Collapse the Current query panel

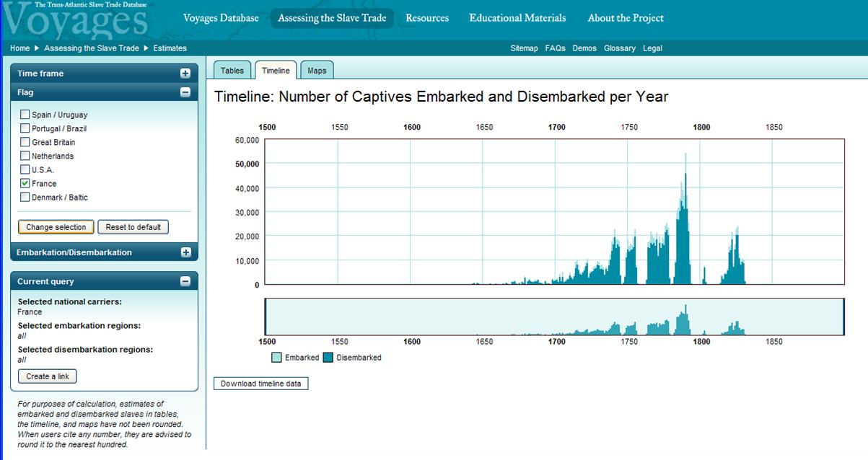(185, 281)
